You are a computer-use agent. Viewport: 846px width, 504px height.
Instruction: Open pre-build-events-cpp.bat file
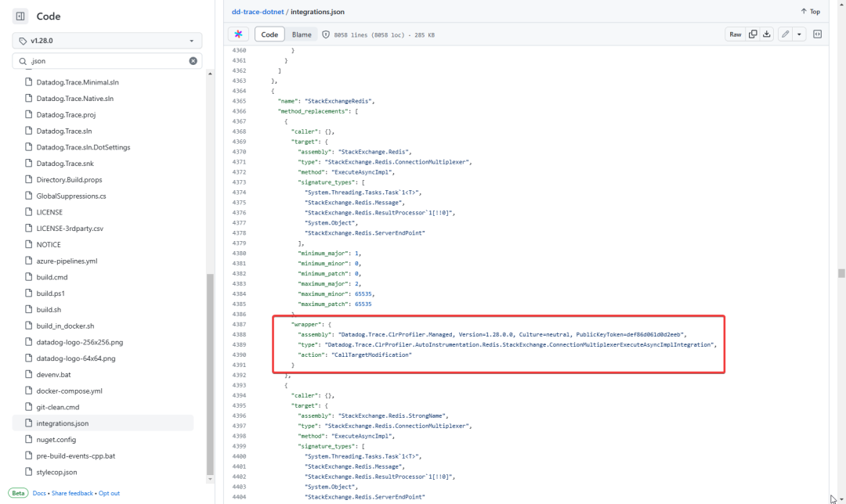coord(75,455)
